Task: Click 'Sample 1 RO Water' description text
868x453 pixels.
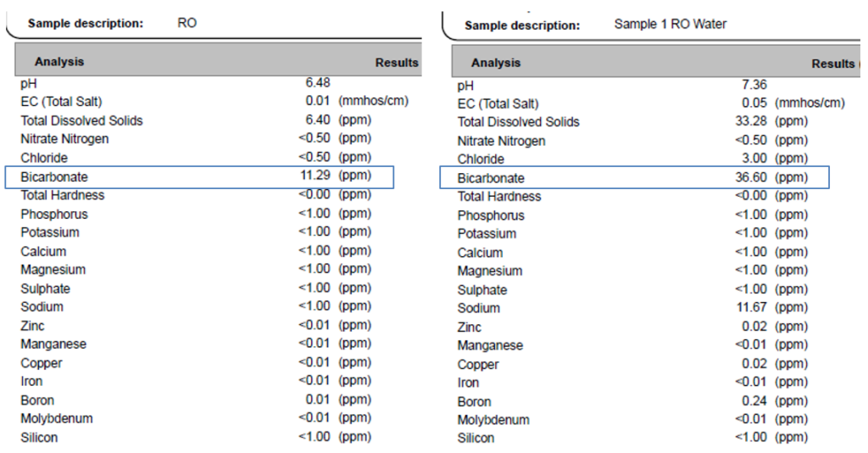Action: [x=670, y=24]
